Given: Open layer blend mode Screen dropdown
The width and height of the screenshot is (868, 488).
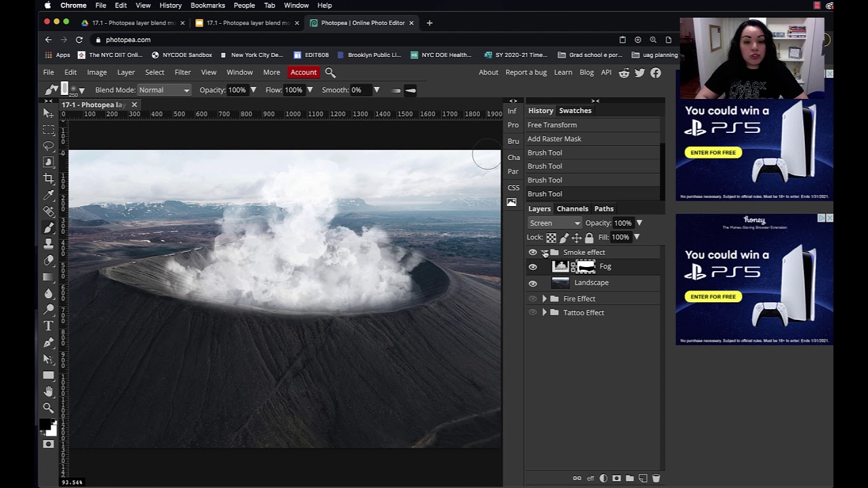Looking at the screenshot, I should 555,223.
